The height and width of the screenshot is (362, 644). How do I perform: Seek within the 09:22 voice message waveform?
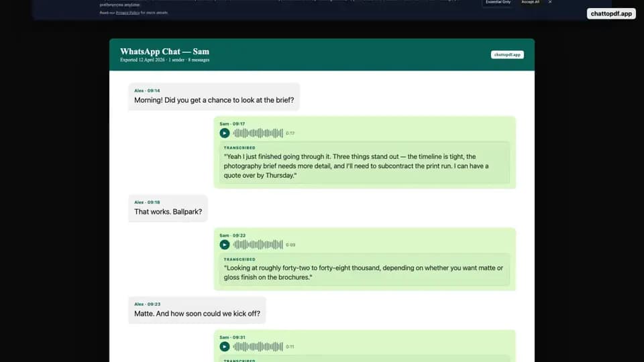258,245
